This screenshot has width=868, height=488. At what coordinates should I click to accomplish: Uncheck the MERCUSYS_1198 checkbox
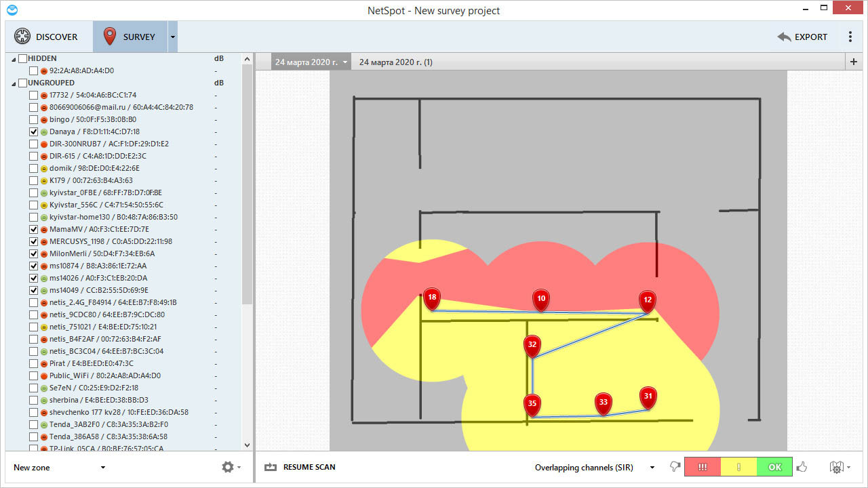coord(33,241)
